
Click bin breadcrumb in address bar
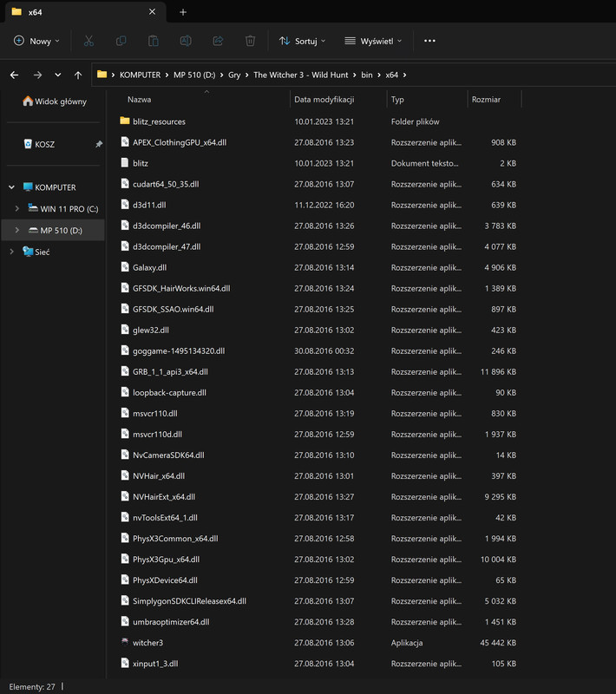(366, 75)
